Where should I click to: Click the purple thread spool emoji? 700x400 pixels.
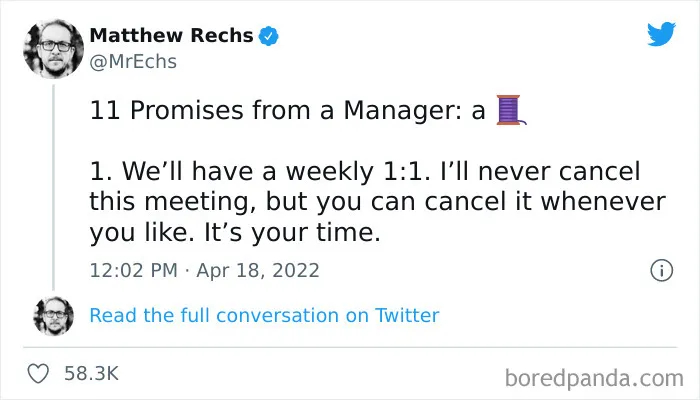pyautogui.click(x=511, y=110)
